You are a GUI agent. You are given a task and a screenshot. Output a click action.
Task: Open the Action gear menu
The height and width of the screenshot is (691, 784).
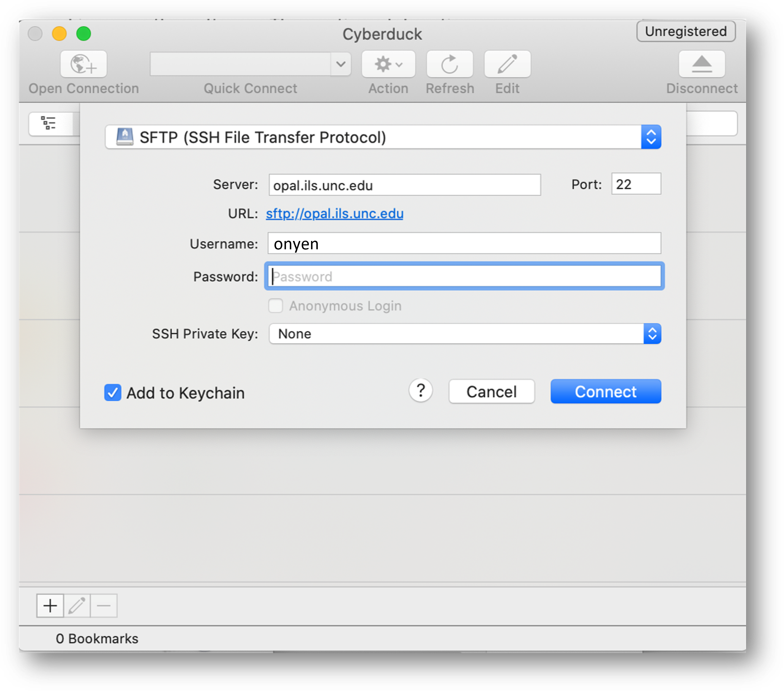(388, 64)
